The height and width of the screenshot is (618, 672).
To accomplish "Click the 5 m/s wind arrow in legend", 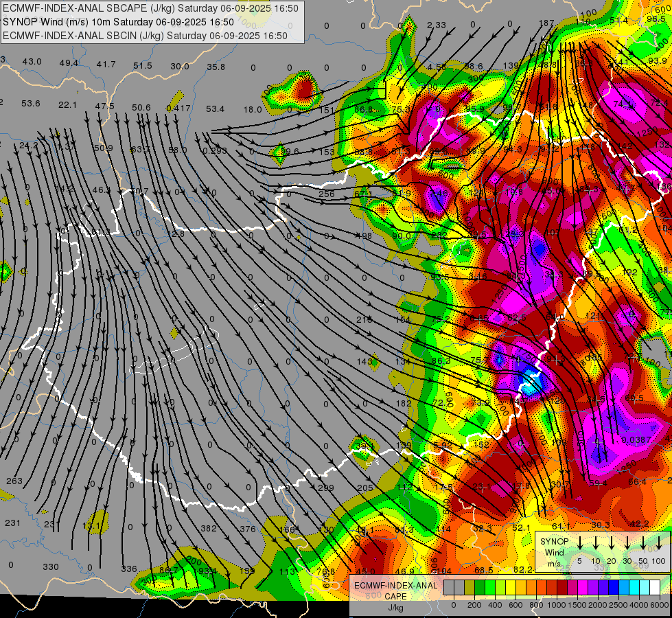I will click(x=580, y=542).
